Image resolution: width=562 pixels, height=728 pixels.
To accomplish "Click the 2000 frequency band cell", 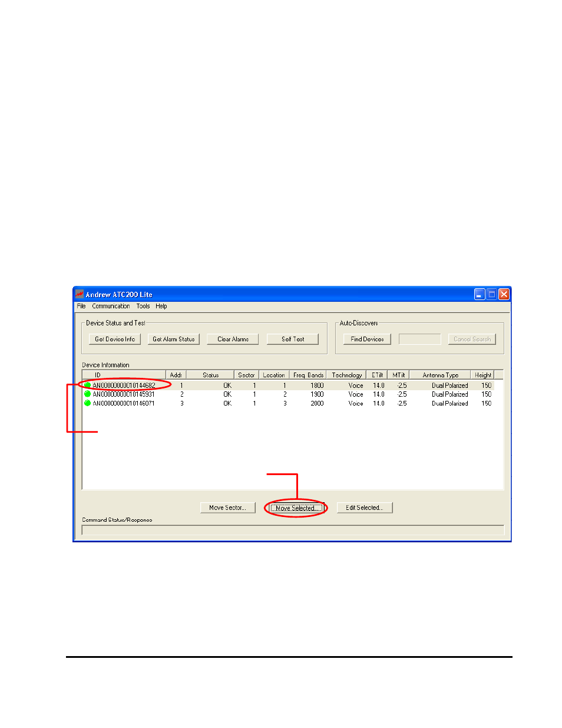I will click(317, 403).
